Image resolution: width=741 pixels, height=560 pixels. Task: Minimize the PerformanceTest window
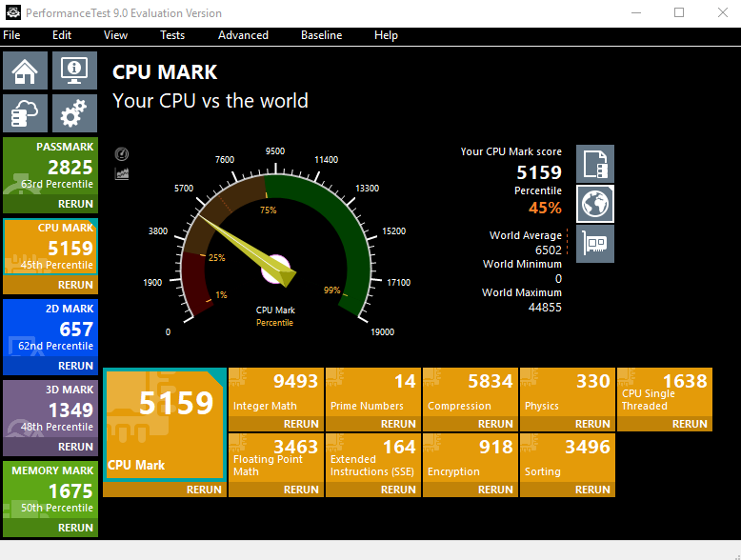click(x=636, y=12)
